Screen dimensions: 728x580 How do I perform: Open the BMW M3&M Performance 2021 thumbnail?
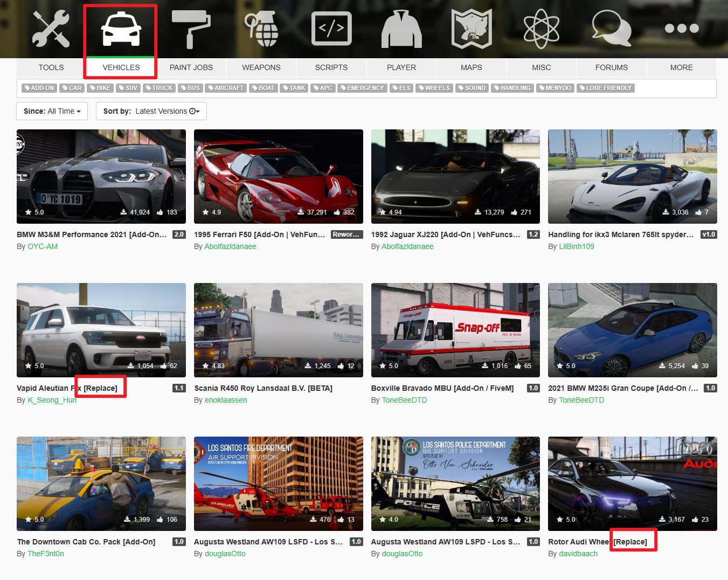[101, 176]
